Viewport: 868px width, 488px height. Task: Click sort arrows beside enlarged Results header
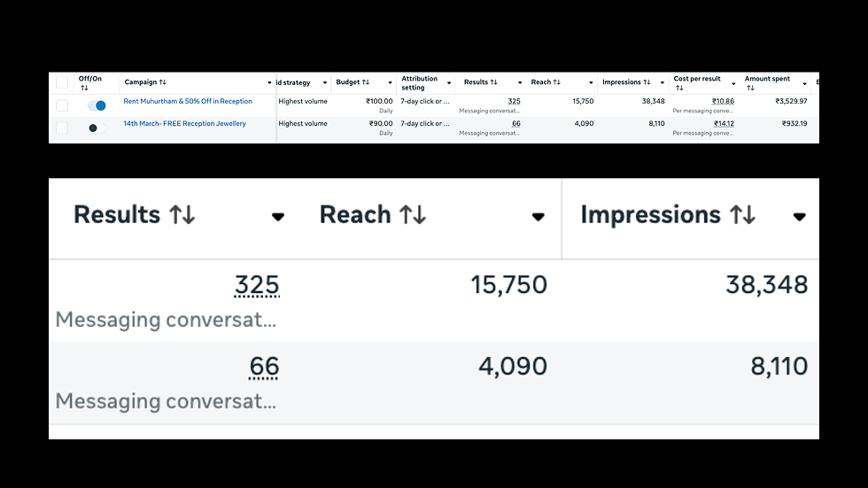coord(182,215)
